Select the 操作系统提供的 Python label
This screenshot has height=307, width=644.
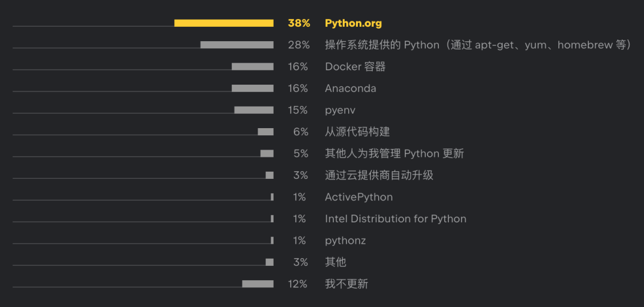[478, 45]
